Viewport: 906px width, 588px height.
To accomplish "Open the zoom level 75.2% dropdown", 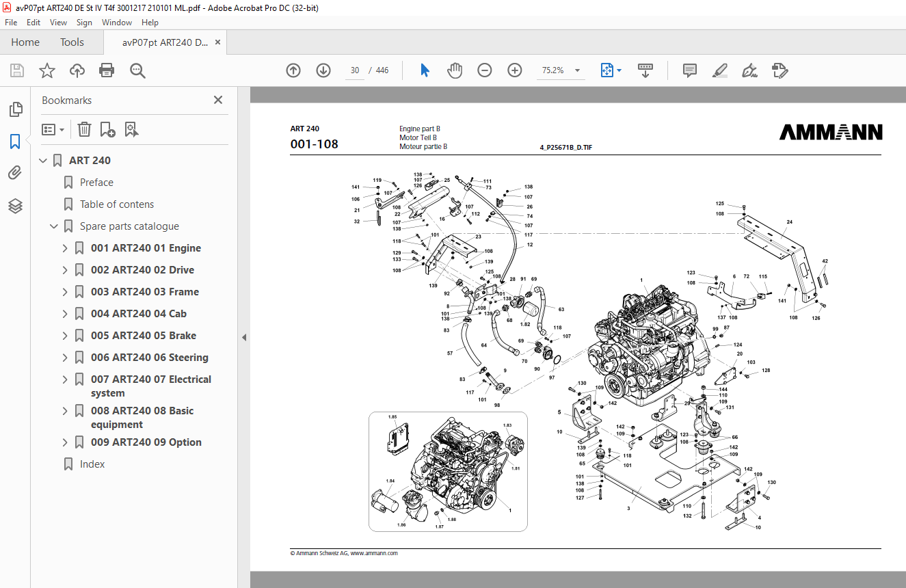I will (578, 70).
